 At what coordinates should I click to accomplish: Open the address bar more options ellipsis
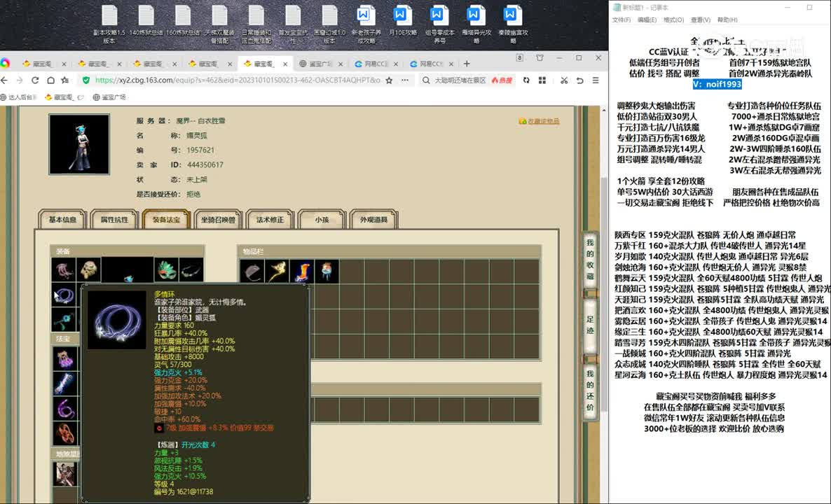click(405, 80)
